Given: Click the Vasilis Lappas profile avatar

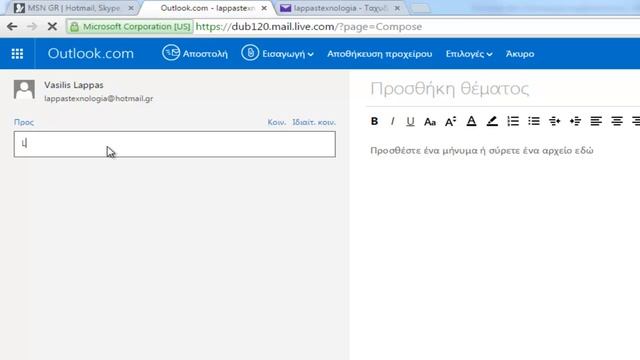Looking at the screenshot, I should (24, 89).
